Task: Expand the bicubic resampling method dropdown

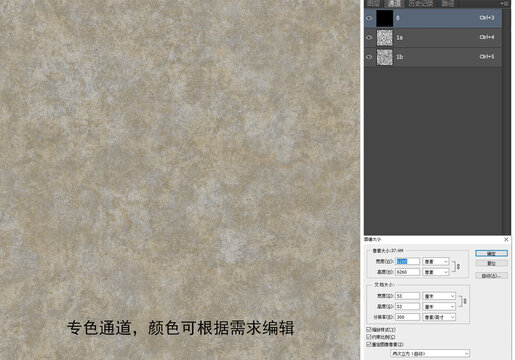Action: point(430,353)
